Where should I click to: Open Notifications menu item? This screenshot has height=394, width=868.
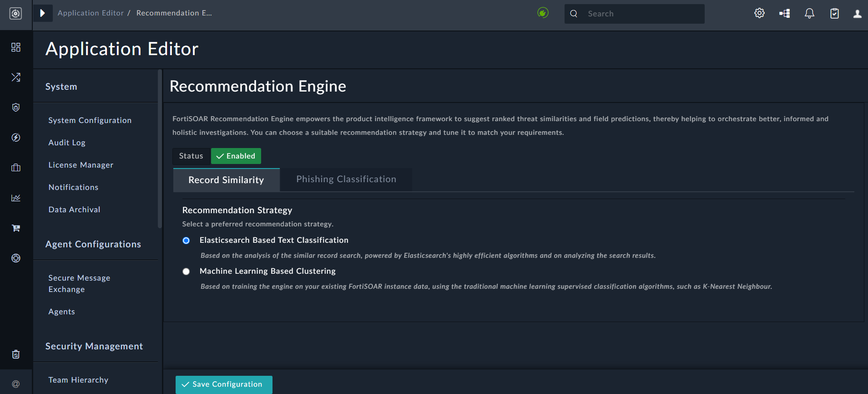click(73, 187)
